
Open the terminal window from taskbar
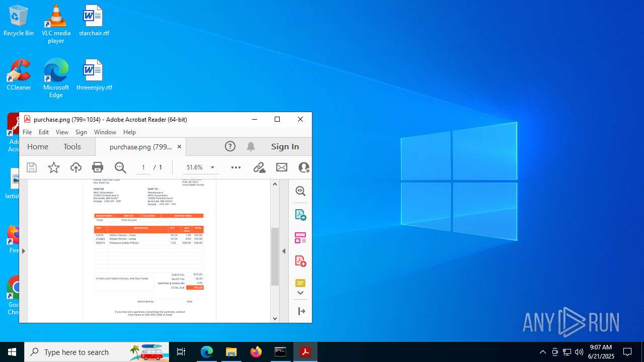click(281, 352)
